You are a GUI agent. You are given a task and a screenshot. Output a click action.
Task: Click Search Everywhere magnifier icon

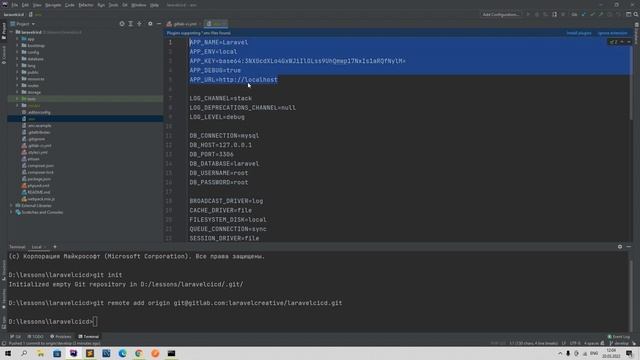coord(636,14)
